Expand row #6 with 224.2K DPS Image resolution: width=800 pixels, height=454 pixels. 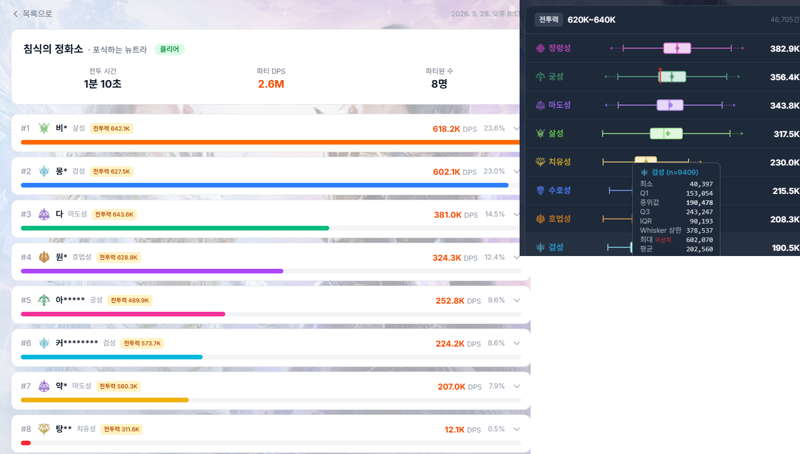click(516, 343)
